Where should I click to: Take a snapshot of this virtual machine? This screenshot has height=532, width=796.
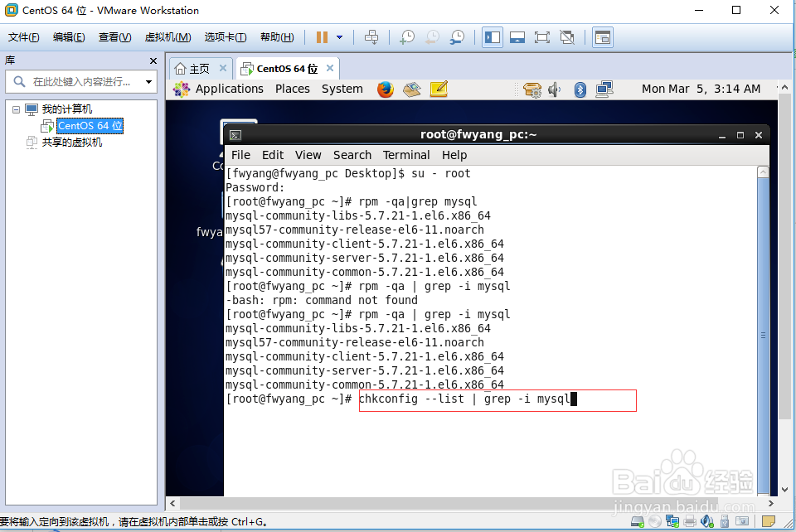click(x=407, y=37)
